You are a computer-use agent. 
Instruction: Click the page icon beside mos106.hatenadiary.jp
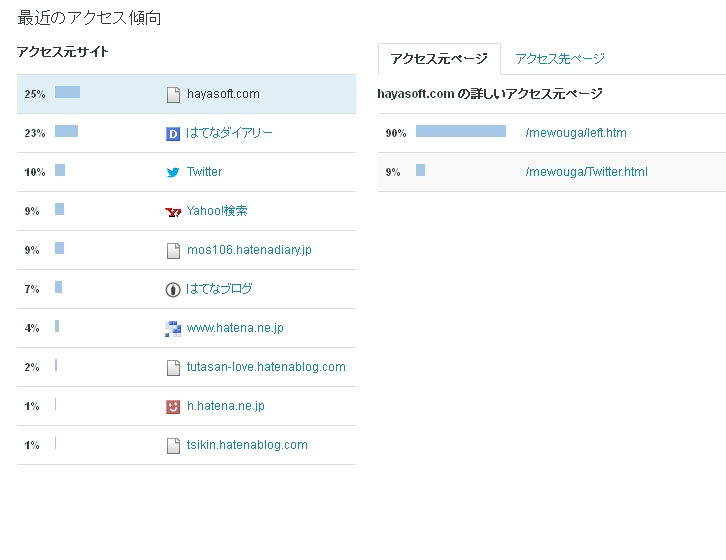click(173, 251)
